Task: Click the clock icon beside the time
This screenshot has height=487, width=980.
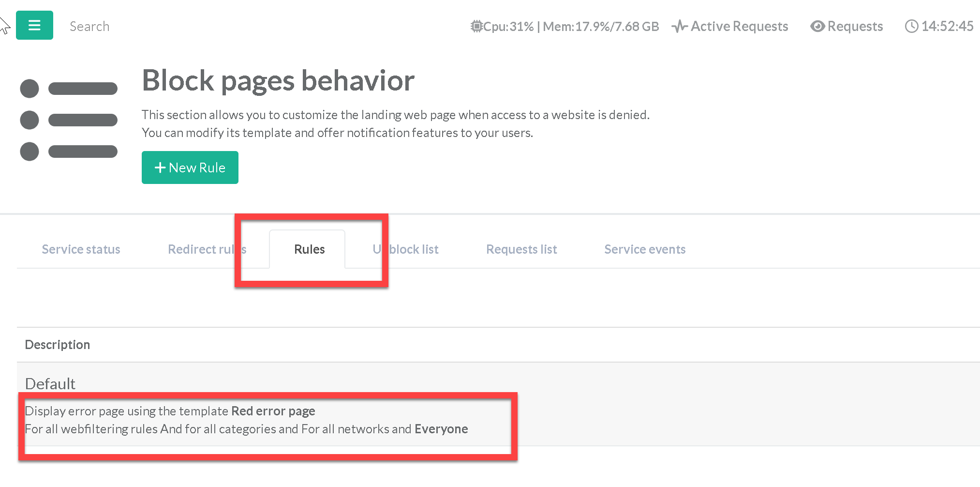Action: click(x=911, y=26)
